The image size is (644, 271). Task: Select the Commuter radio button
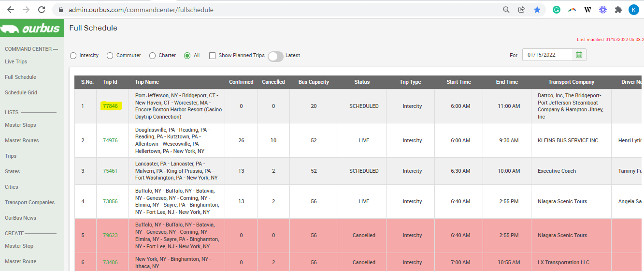[110, 56]
